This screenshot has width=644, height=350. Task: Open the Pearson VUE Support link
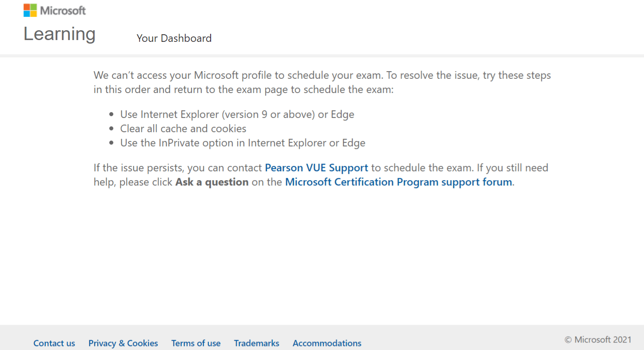pyautogui.click(x=317, y=168)
